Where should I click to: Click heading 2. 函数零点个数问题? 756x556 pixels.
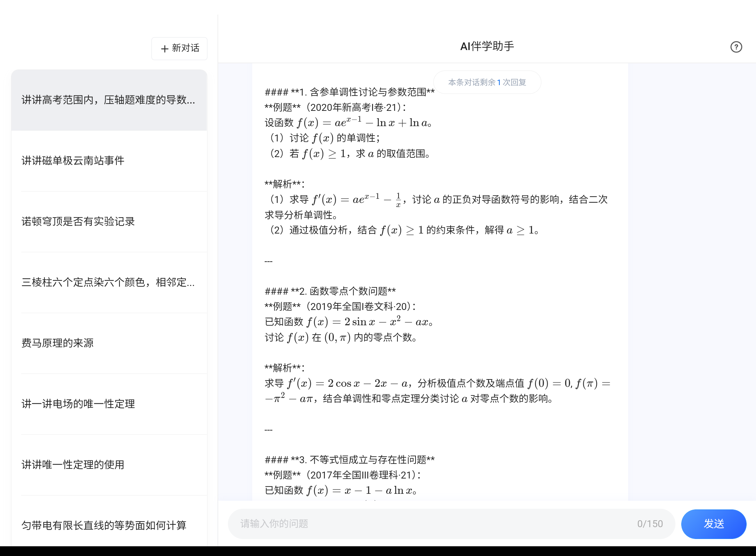pyautogui.click(x=330, y=291)
